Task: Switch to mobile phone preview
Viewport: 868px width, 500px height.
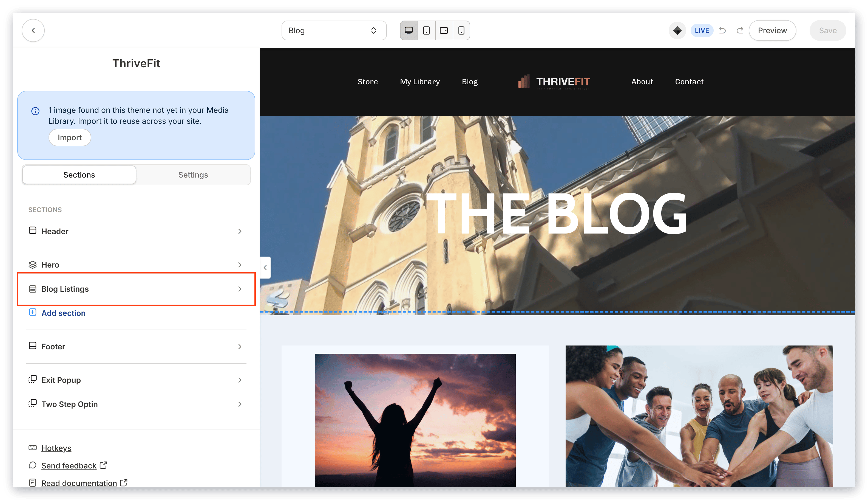Action: click(x=461, y=30)
